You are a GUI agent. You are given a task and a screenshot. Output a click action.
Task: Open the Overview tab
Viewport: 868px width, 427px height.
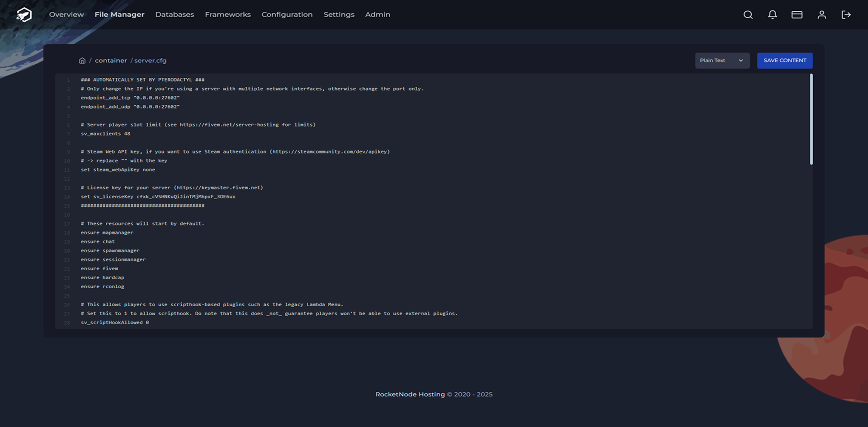(x=66, y=14)
